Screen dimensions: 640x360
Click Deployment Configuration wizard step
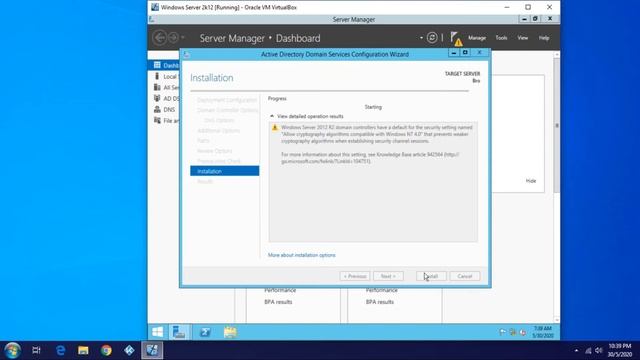[x=227, y=100]
